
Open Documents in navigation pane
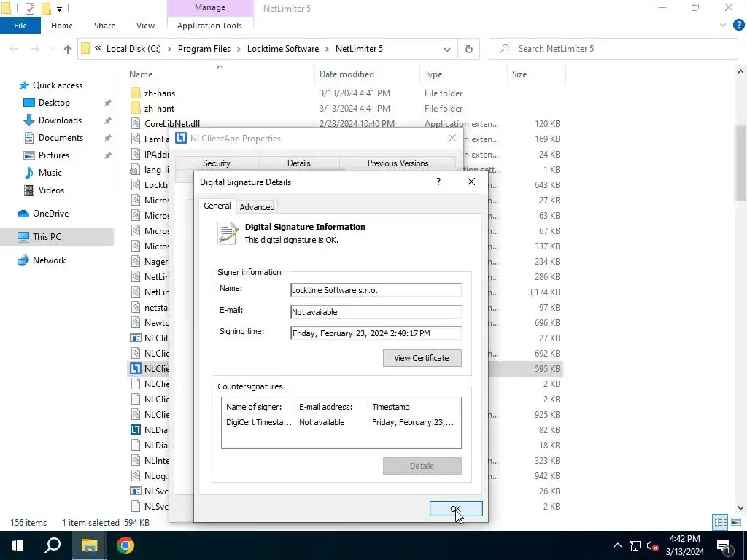pos(61,138)
